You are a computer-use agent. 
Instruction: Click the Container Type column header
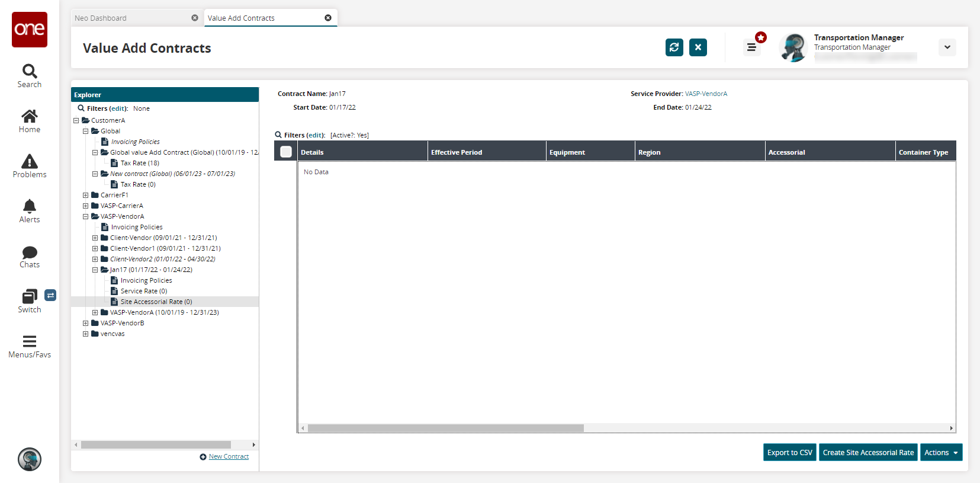(x=926, y=152)
